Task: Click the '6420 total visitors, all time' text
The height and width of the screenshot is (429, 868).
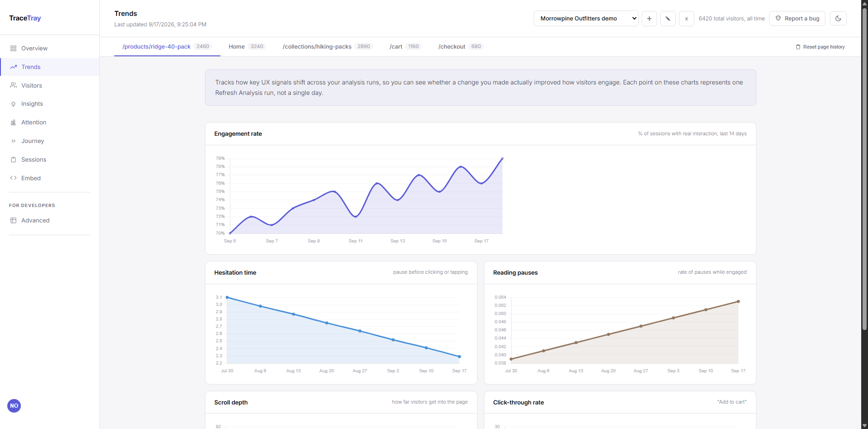Action: tap(731, 19)
